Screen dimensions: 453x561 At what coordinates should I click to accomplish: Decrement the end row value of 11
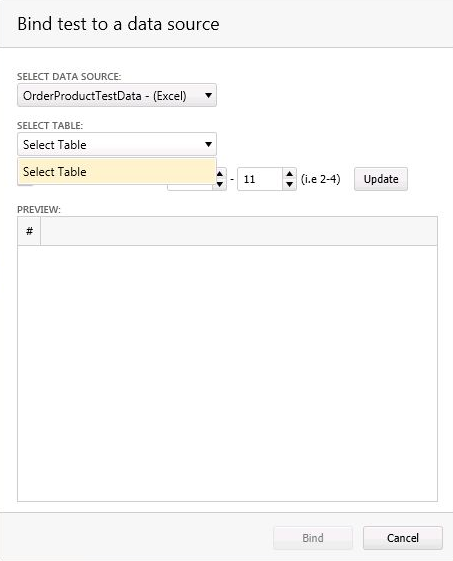289,184
